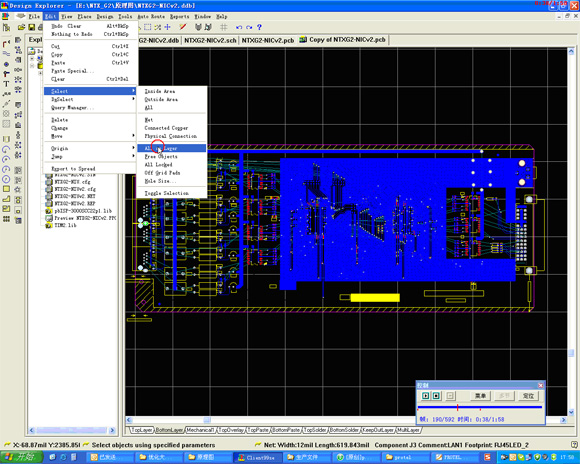The width and height of the screenshot is (580, 464).
Task: Click the blue Undo arrow icon
Action: (239, 27)
